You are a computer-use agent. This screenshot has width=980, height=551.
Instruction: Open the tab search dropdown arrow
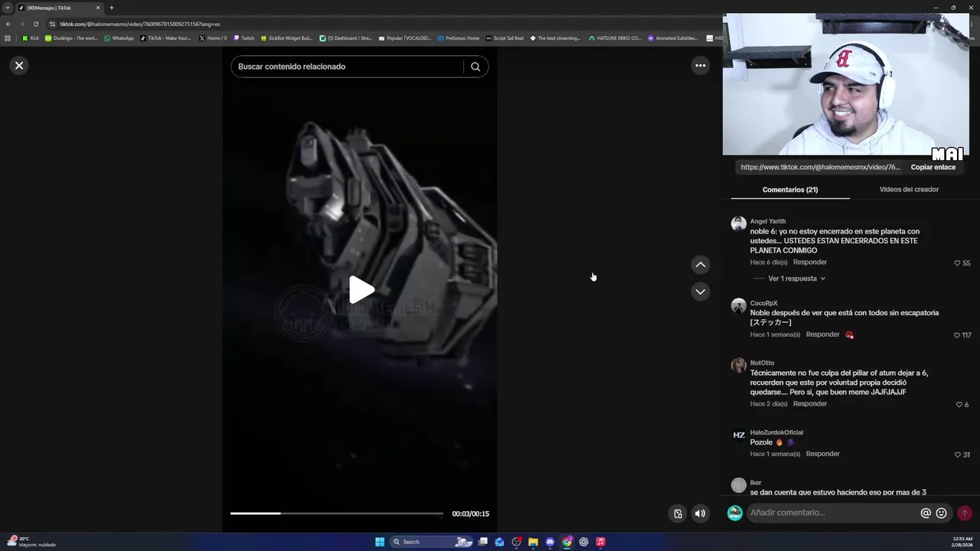point(7,8)
